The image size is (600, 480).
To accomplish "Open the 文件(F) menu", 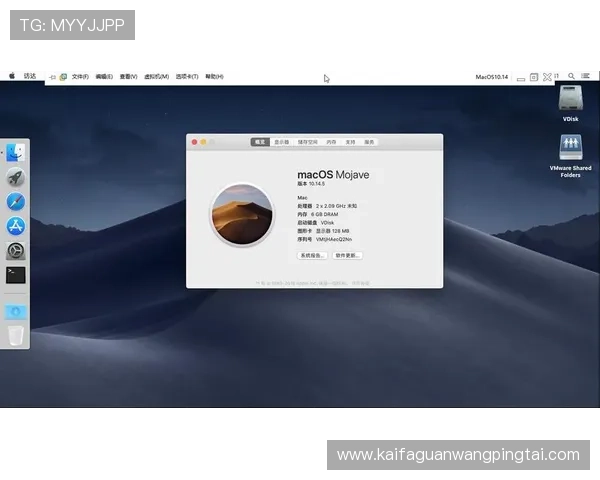I will coord(80,77).
